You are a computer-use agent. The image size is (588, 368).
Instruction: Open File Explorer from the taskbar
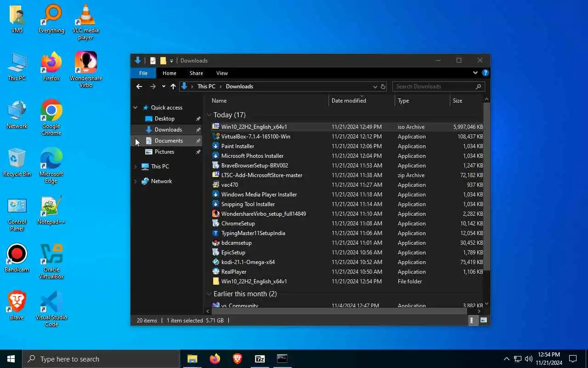pos(192,359)
